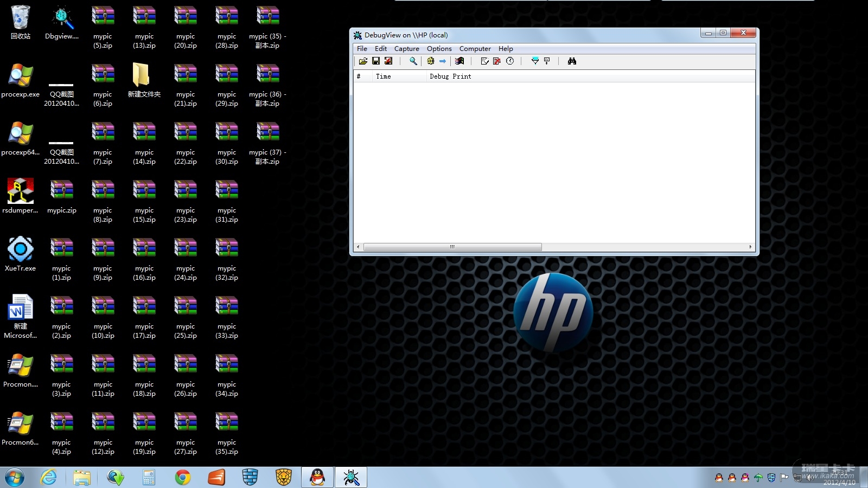Toggle the clock time format icon
Screen dimensions: 868x488
pyautogui.click(x=510, y=61)
